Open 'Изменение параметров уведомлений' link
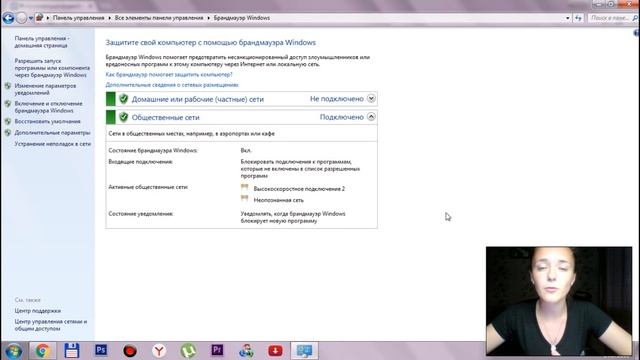The height and width of the screenshot is (360, 640). (45, 89)
